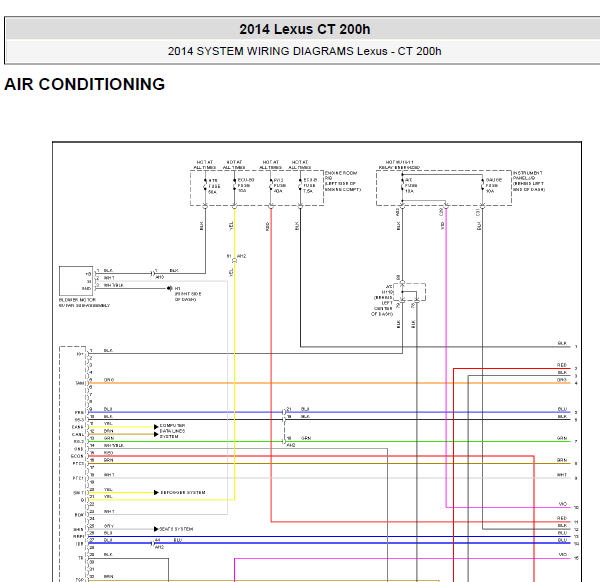Click the GRN wire label at output 7
600x582 pixels.
pos(562,438)
